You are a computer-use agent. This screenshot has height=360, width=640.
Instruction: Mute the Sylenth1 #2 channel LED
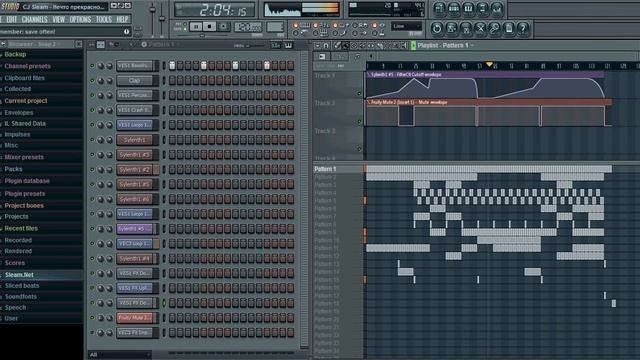click(x=92, y=169)
